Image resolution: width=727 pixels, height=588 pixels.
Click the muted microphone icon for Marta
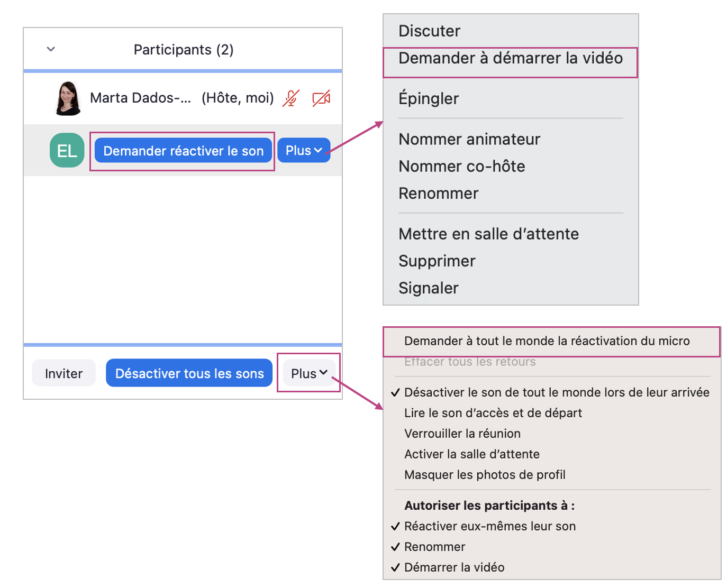291,98
